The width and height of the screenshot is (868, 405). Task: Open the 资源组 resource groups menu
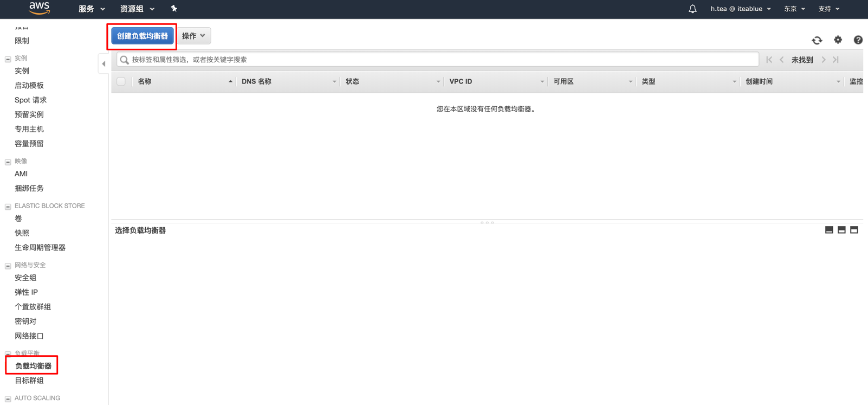click(137, 9)
